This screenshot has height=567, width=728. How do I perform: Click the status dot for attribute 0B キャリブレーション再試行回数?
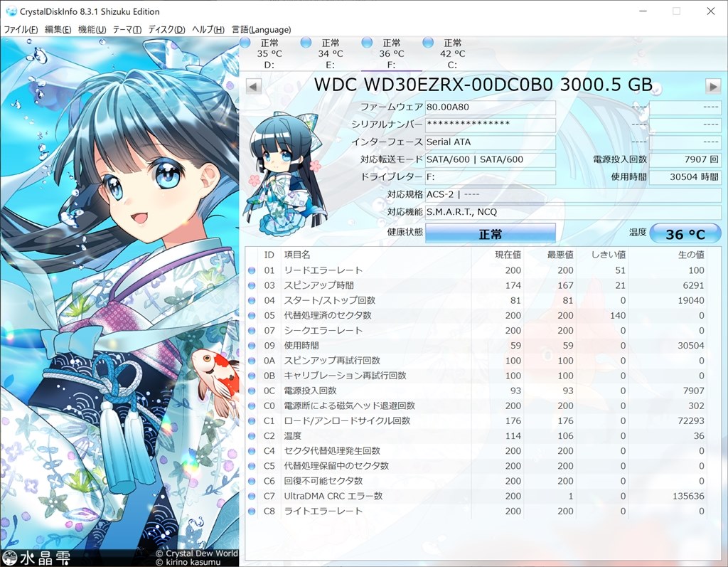[252, 376]
